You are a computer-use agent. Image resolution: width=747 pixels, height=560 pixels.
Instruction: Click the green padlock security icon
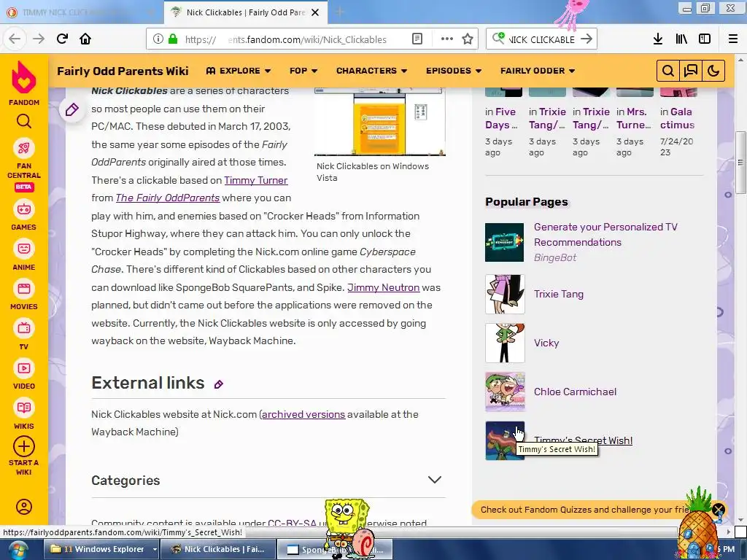point(173,39)
